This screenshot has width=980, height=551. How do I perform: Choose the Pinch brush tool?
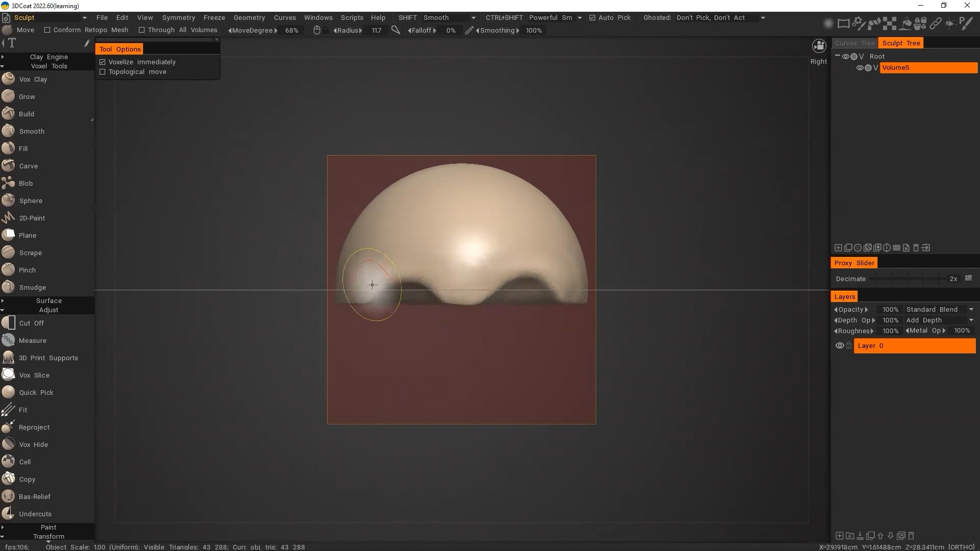pos(27,270)
